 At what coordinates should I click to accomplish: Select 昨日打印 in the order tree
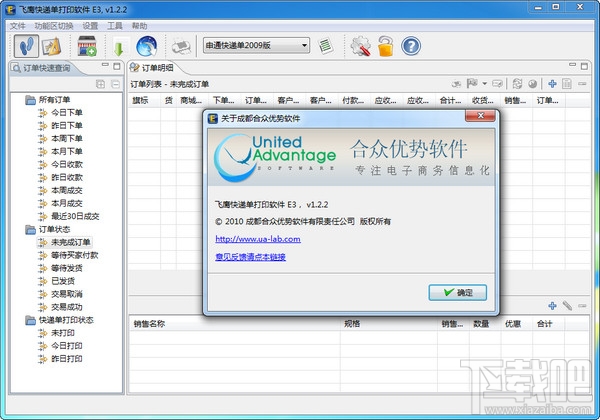[x=67, y=359]
